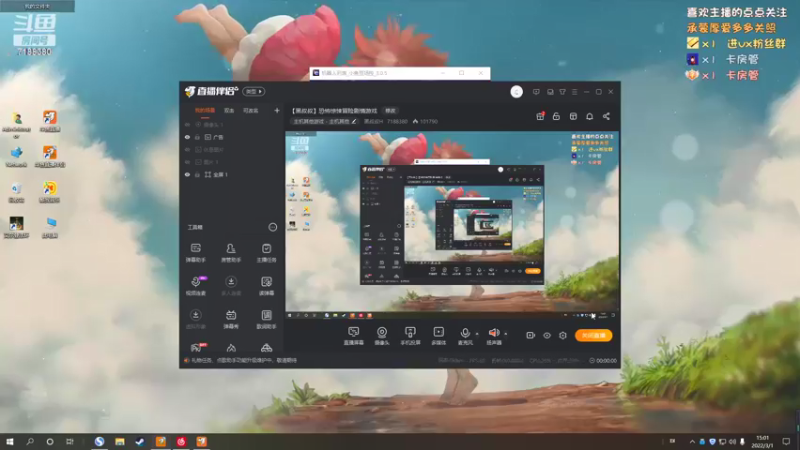The height and width of the screenshot is (450, 800).
Task: Switch to the second scene tab
Action: (229, 110)
